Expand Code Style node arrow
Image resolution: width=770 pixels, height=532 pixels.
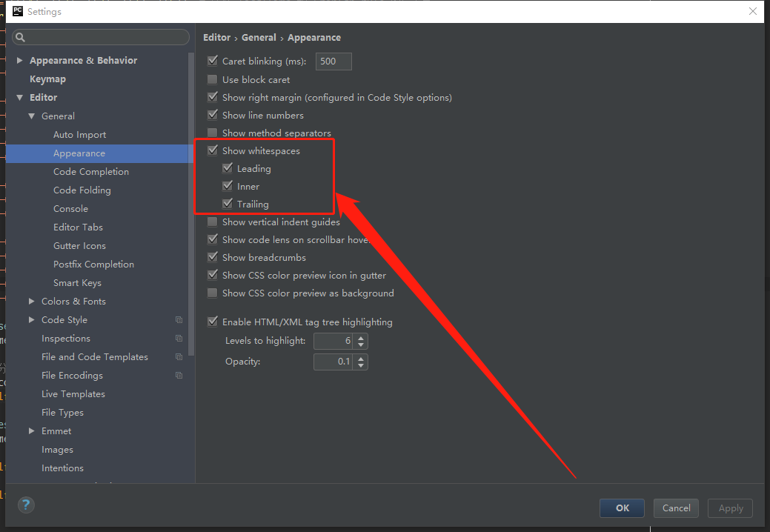pos(31,320)
